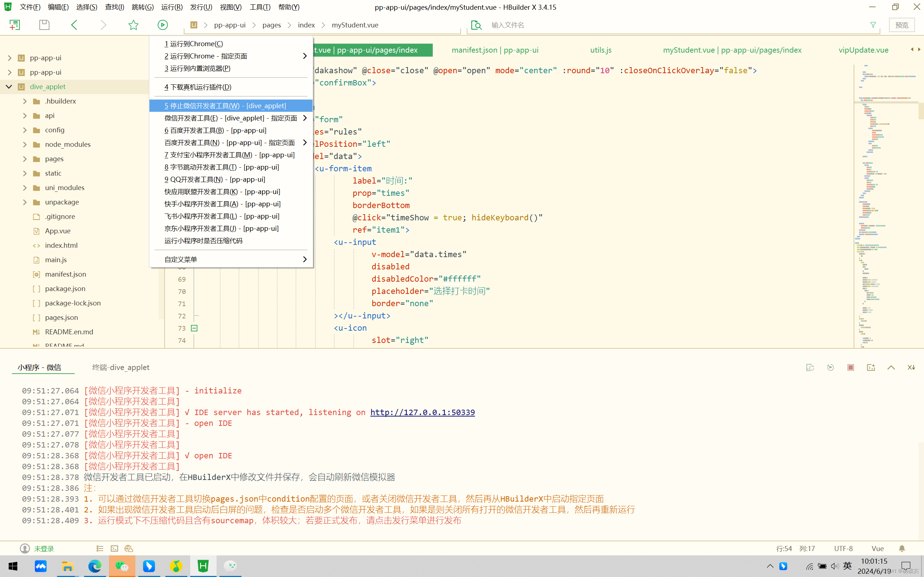This screenshot has height=577, width=924.
Task: Click the Run play icon in toolbar
Action: click(x=163, y=25)
